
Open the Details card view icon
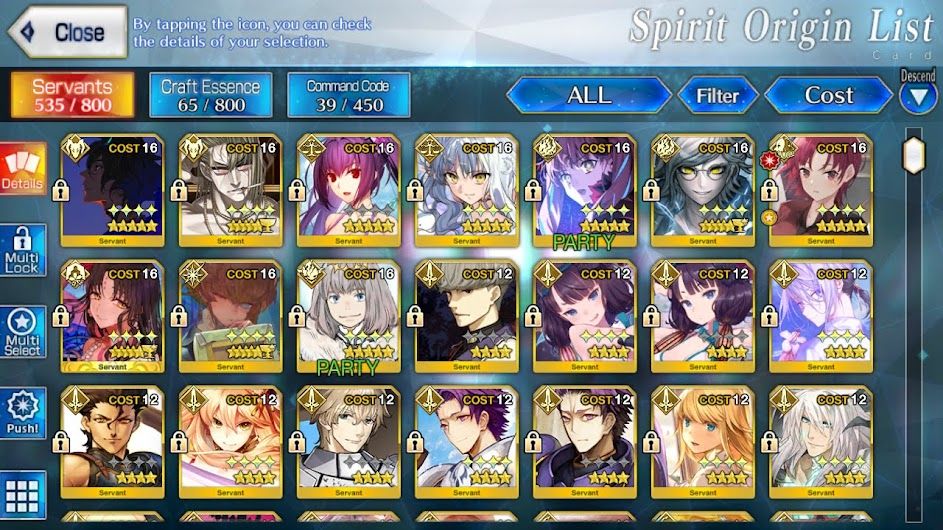[x=23, y=168]
